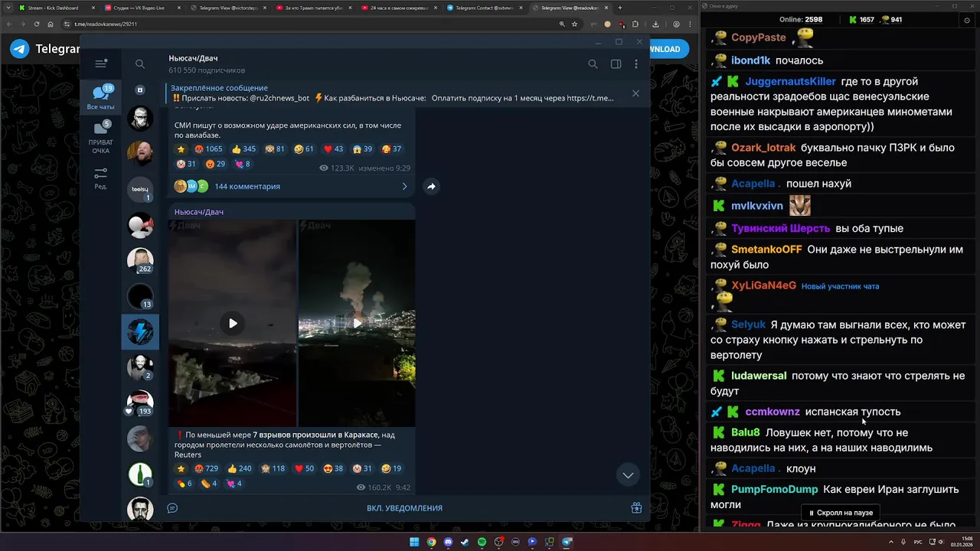The width and height of the screenshot is (980, 551).
Task: Click username JuggernautsKiller in chat
Action: (791, 82)
